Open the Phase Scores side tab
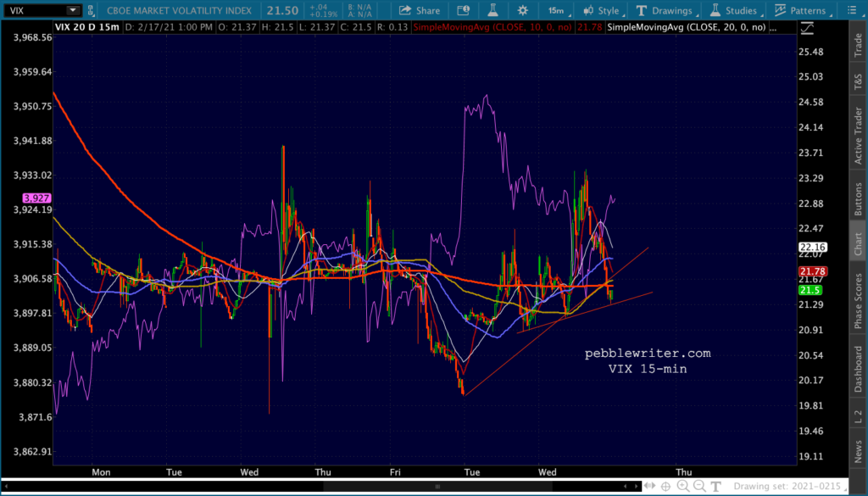Viewport: 868px width, 496px height. [x=858, y=301]
